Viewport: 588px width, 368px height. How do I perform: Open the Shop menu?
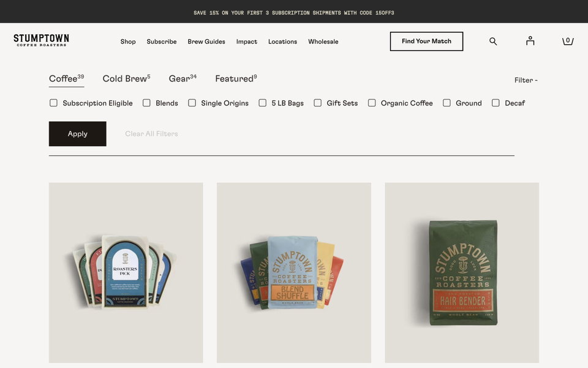(128, 42)
